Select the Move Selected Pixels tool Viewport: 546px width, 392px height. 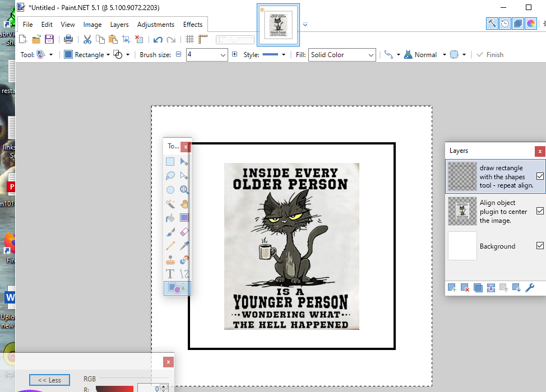(x=184, y=162)
